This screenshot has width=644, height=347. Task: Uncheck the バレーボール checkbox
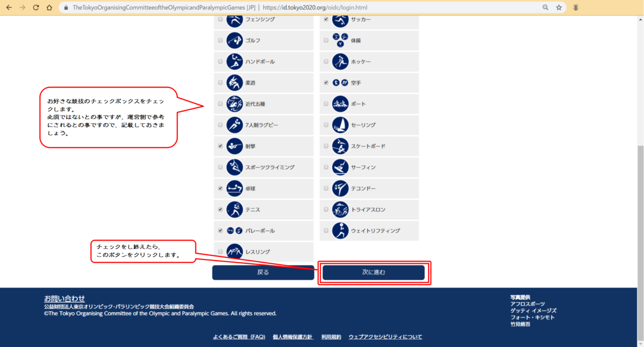point(220,231)
